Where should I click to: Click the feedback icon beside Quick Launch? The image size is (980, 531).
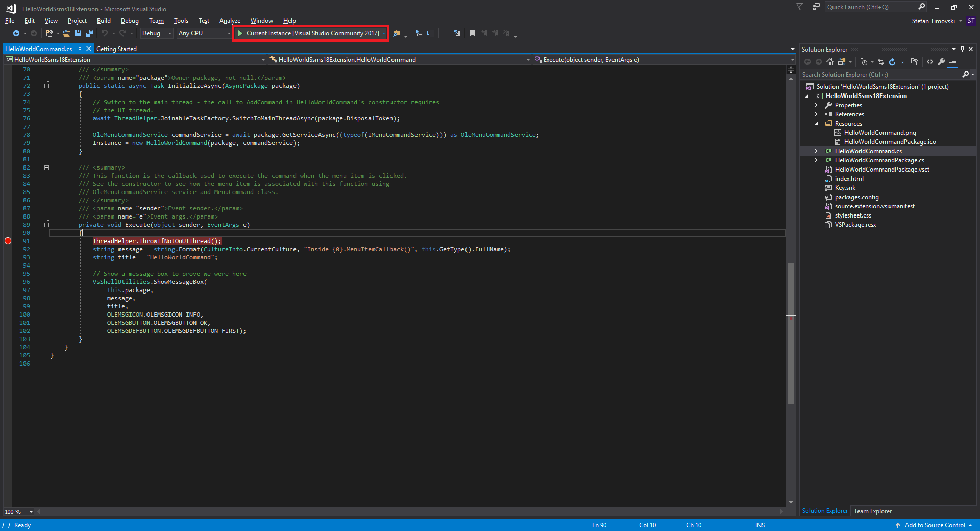coord(816,7)
